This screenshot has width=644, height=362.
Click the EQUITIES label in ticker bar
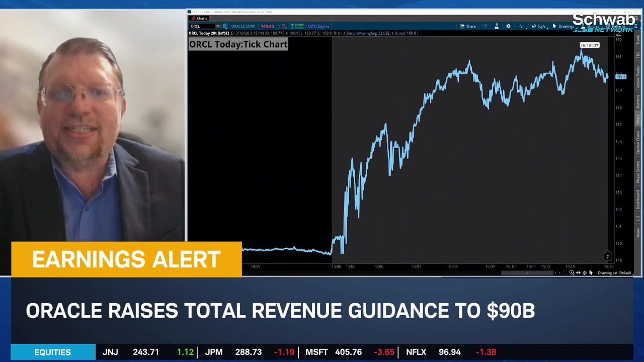click(53, 352)
